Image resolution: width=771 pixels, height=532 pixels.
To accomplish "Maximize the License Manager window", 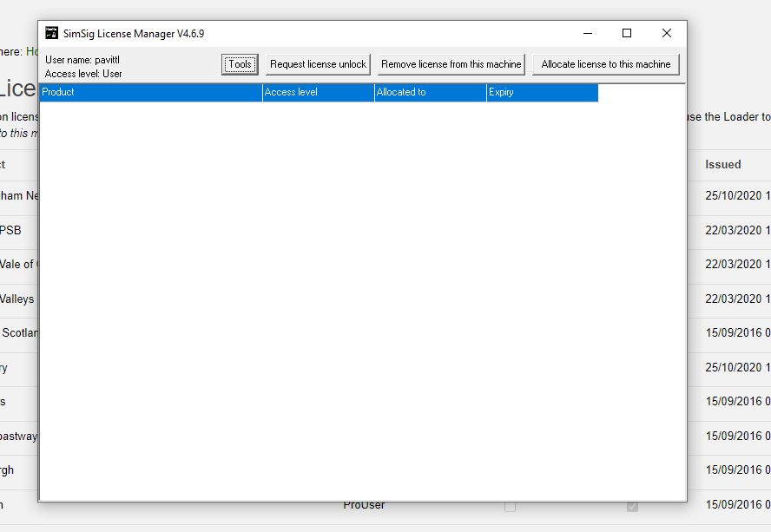I will point(627,34).
